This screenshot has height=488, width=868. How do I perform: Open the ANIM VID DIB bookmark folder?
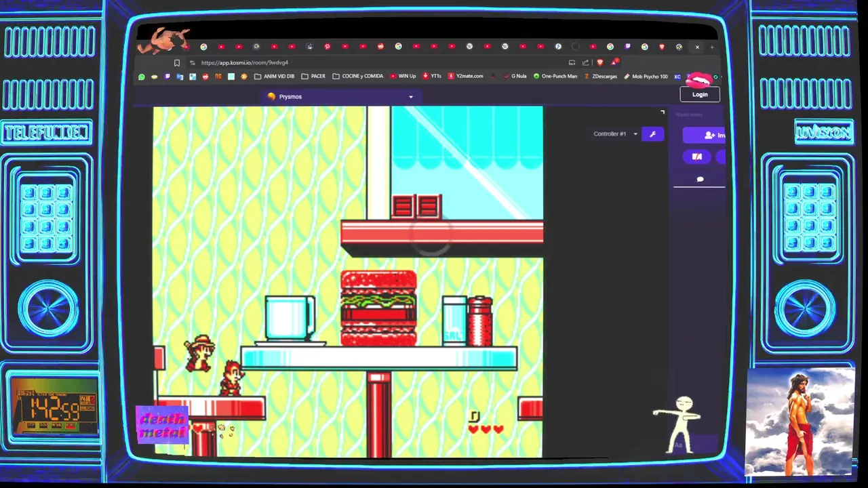[x=274, y=77]
